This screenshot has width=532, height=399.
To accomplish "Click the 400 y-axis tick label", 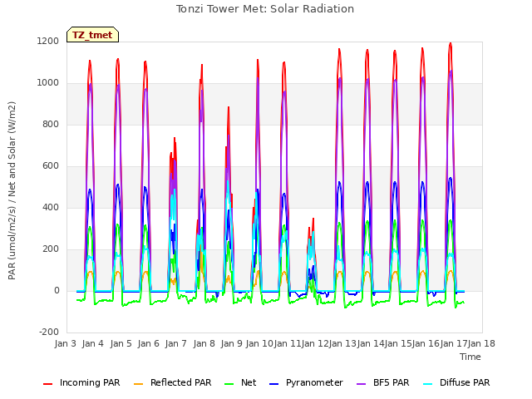I will coord(51,207).
